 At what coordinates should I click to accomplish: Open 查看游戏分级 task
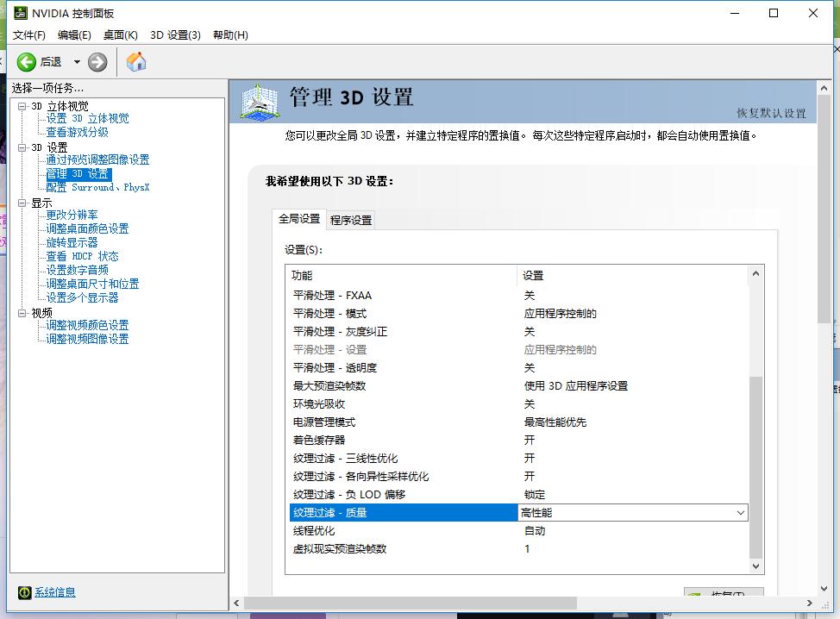[77, 132]
